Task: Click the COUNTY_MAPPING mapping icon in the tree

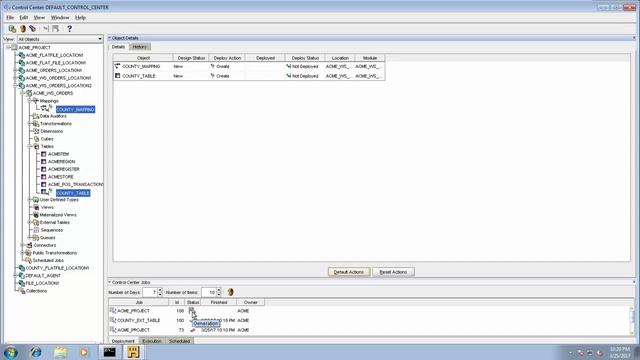Action: click(45, 108)
